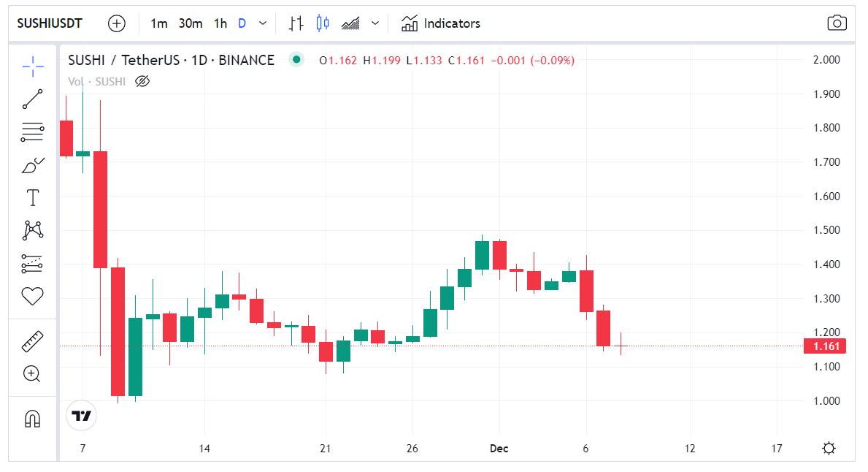Switch to the 1h timeframe
The height and width of the screenshot is (472, 868).
tap(220, 23)
